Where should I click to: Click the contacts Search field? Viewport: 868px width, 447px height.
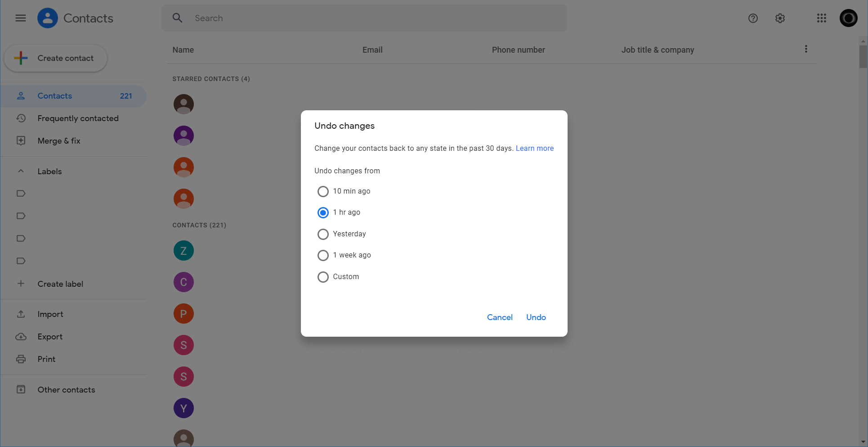[364, 18]
